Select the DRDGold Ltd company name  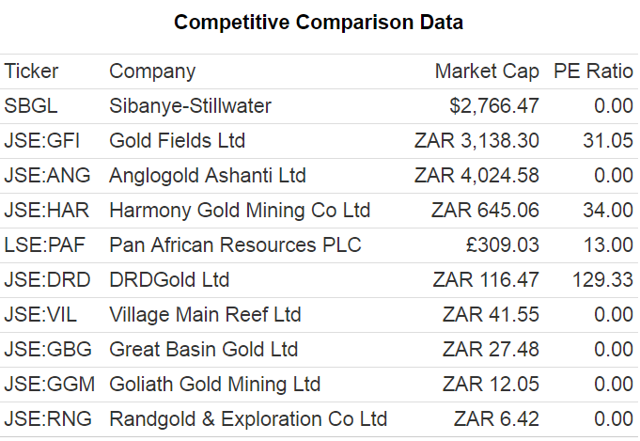click(x=169, y=280)
